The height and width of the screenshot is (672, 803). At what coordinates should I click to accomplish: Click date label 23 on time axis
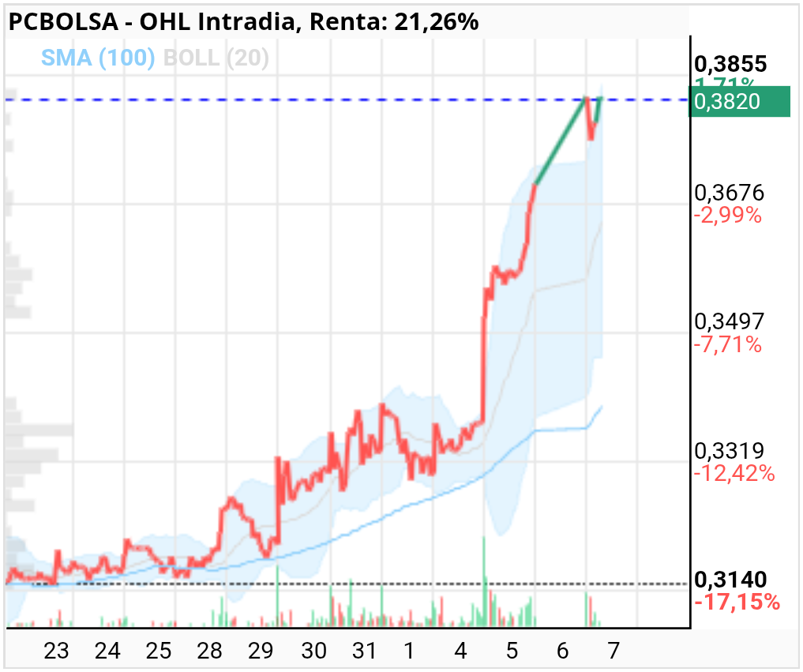[x=56, y=651]
